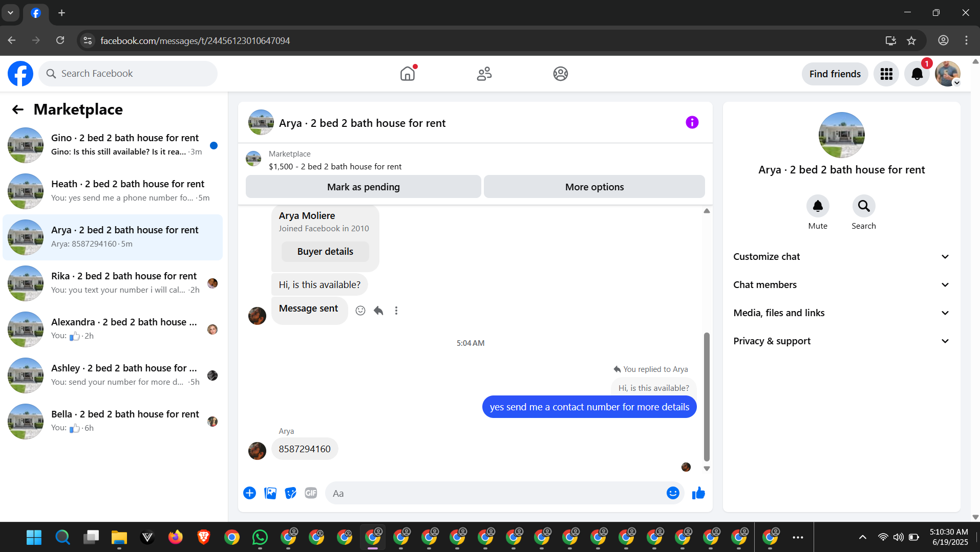The image size is (980, 552).
Task: Focus the Search Facebook field
Action: point(128,74)
